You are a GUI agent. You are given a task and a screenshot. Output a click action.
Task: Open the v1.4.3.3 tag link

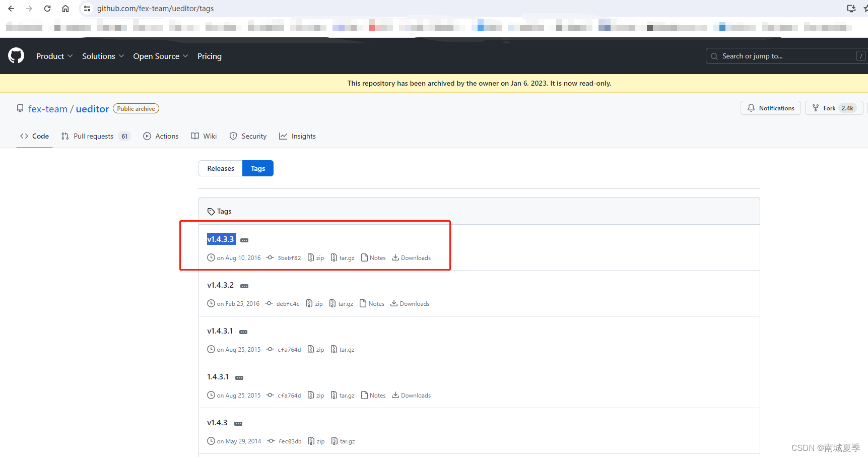pyautogui.click(x=221, y=239)
